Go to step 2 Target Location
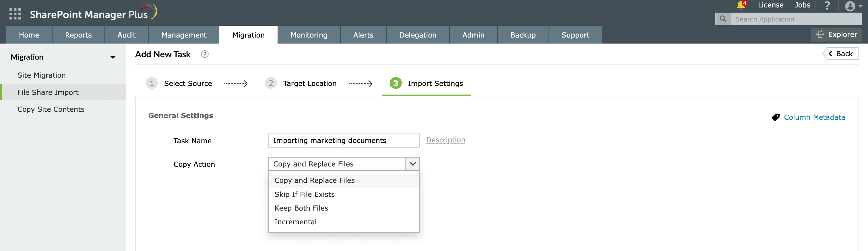 [x=301, y=83]
